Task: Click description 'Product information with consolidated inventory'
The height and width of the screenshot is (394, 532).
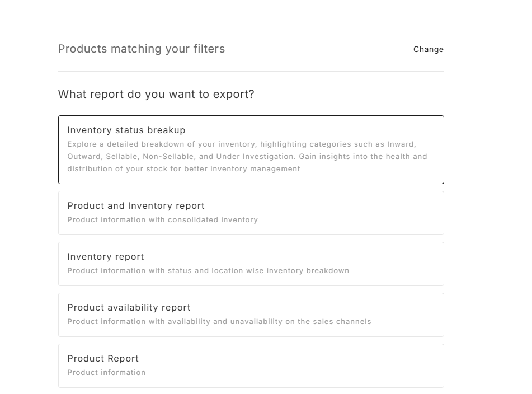Action: point(163,219)
